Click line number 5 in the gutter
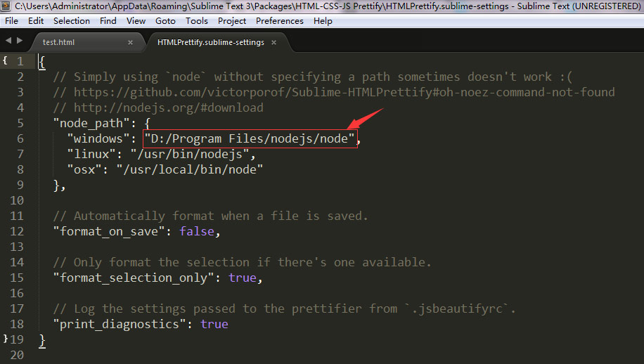The height and width of the screenshot is (364, 644). 20,123
